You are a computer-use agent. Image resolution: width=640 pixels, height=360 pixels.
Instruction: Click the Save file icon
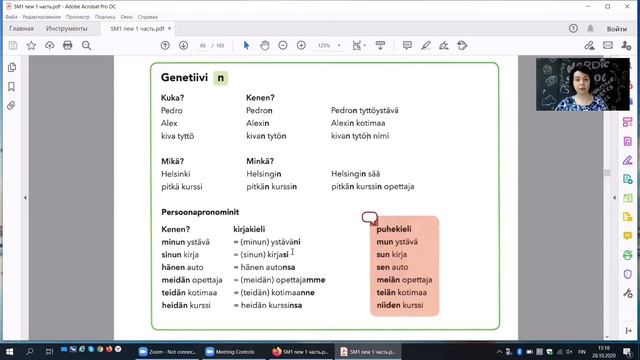pyautogui.click(x=13, y=45)
